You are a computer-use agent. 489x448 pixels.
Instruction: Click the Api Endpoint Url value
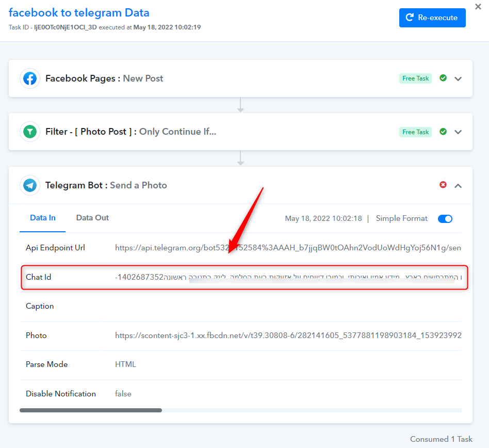tap(288, 248)
